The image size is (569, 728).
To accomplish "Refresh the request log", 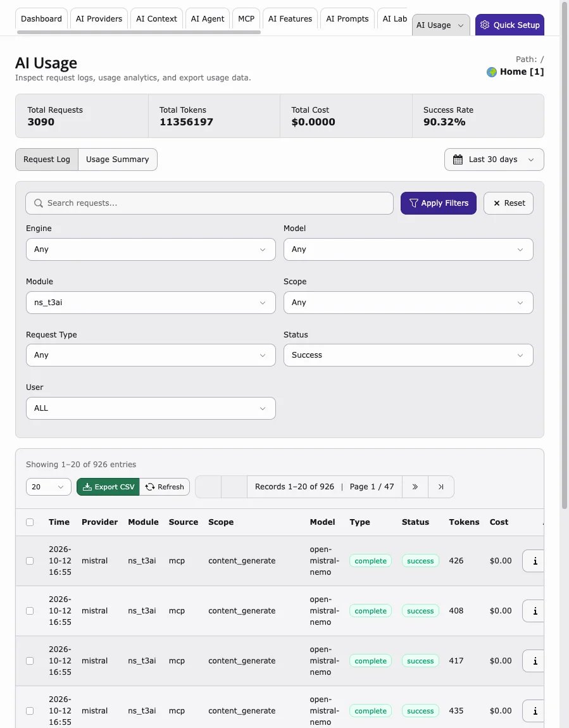I will pos(165,487).
